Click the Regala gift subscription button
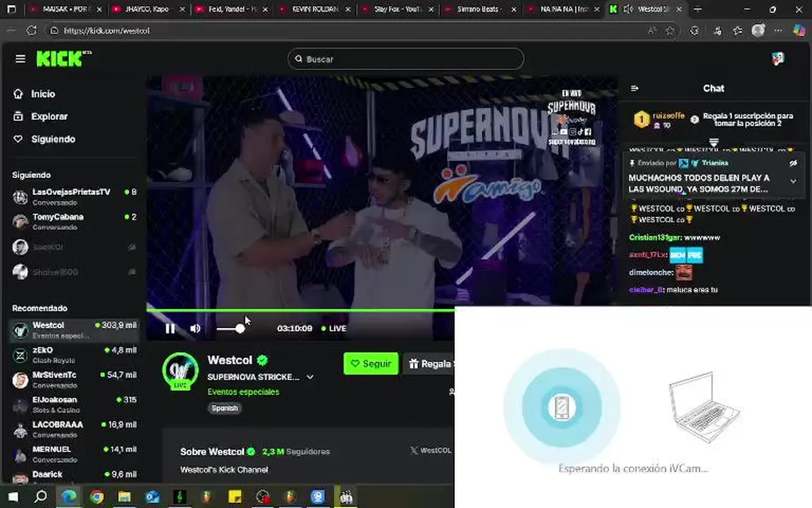This screenshot has height=508, width=812. coord(429,364)
